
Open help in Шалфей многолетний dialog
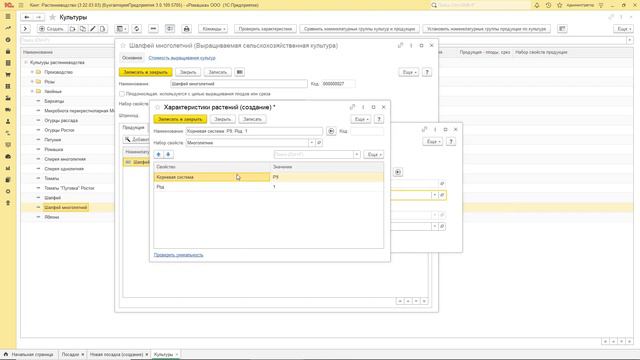coord(427,72)
